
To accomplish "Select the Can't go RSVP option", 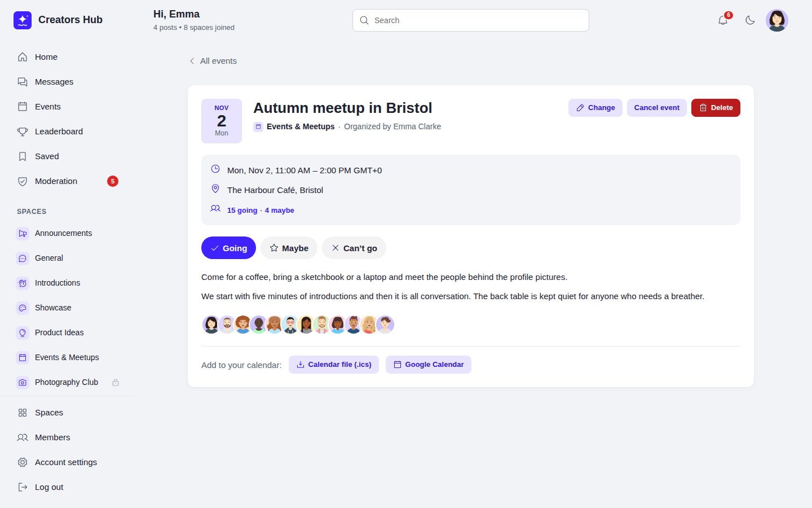I will pos(354,248).
